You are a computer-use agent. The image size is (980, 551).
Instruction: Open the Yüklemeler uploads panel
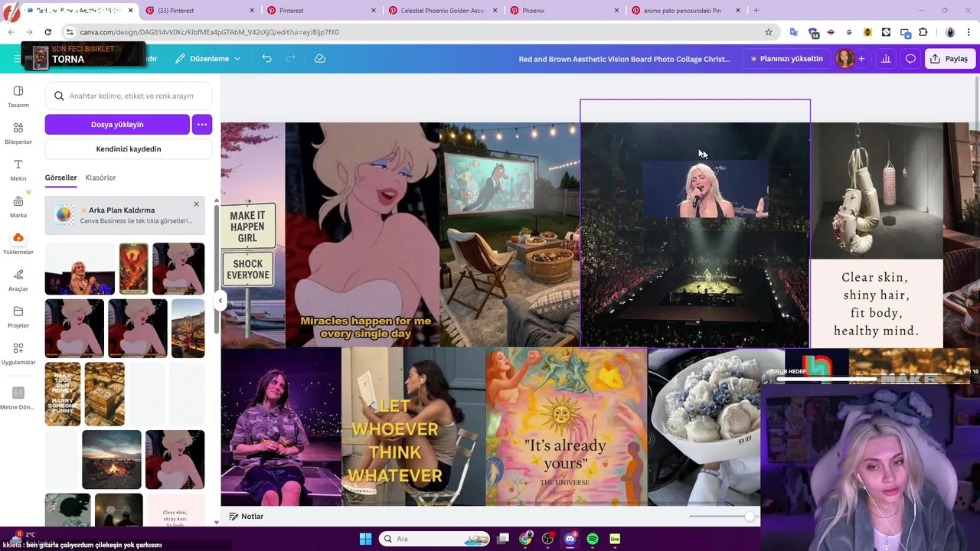18,243
